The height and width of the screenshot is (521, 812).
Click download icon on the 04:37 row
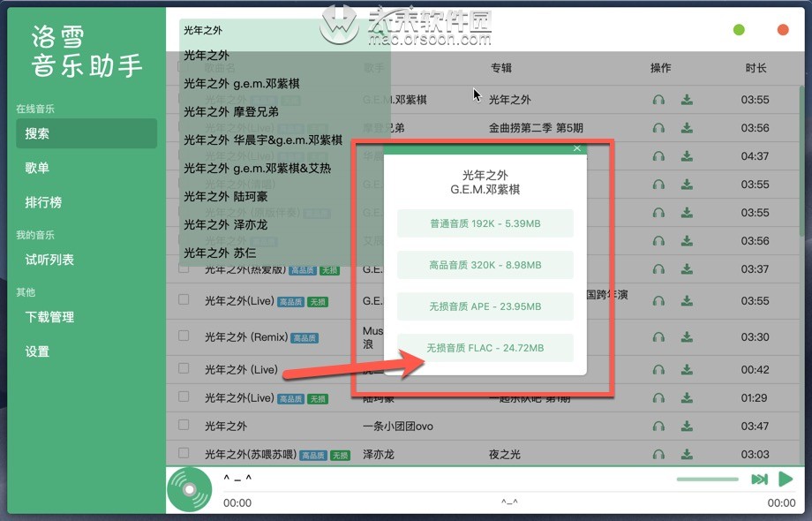click(x=687, y=156)
